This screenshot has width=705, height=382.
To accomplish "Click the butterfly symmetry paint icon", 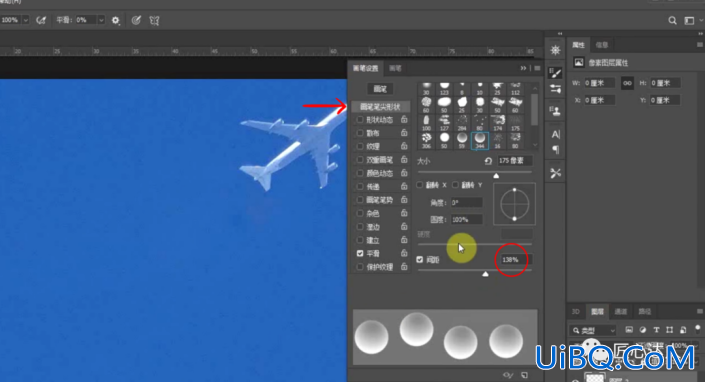I will [154, 20].
